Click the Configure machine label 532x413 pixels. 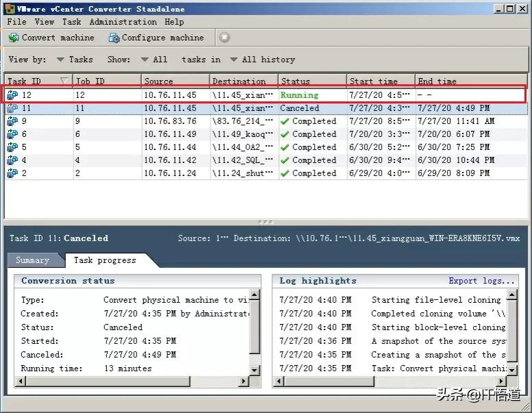tap(163, 37)
